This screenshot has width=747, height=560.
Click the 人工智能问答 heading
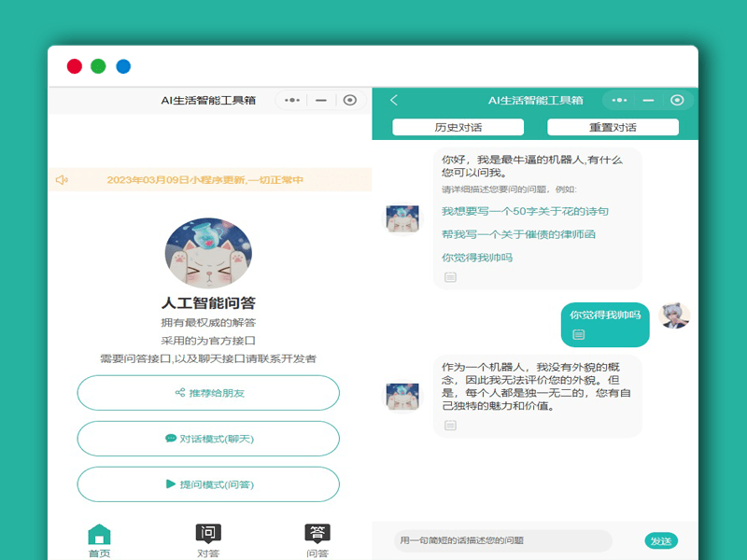click(208, 302)
